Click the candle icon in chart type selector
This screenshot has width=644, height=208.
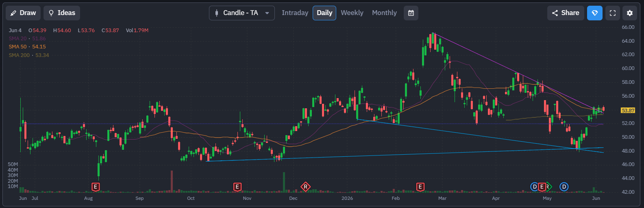(217, 13)
